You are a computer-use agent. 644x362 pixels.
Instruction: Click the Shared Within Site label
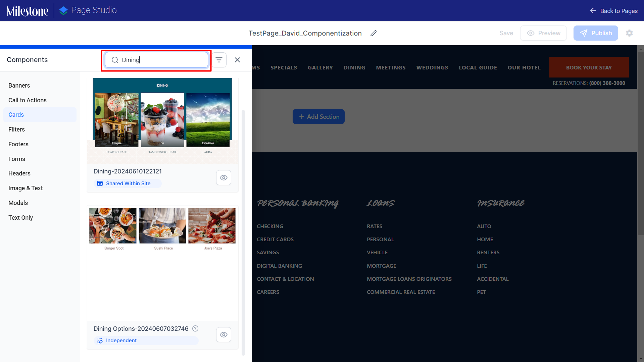click(x=128, y=184)
